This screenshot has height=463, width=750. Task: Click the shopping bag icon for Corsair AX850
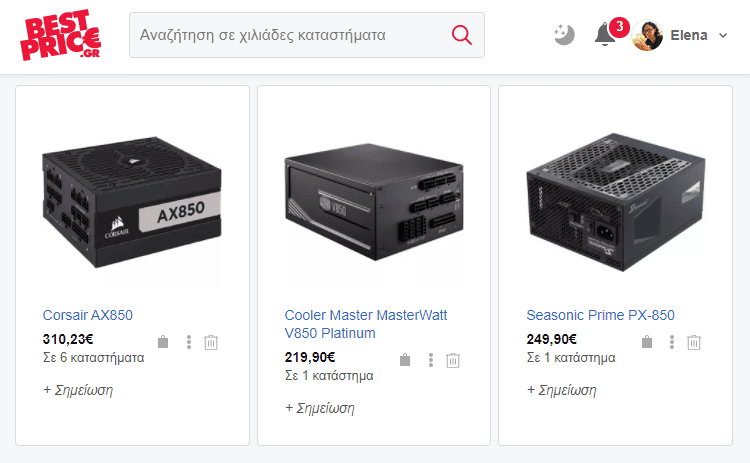(x=163, y=342)
